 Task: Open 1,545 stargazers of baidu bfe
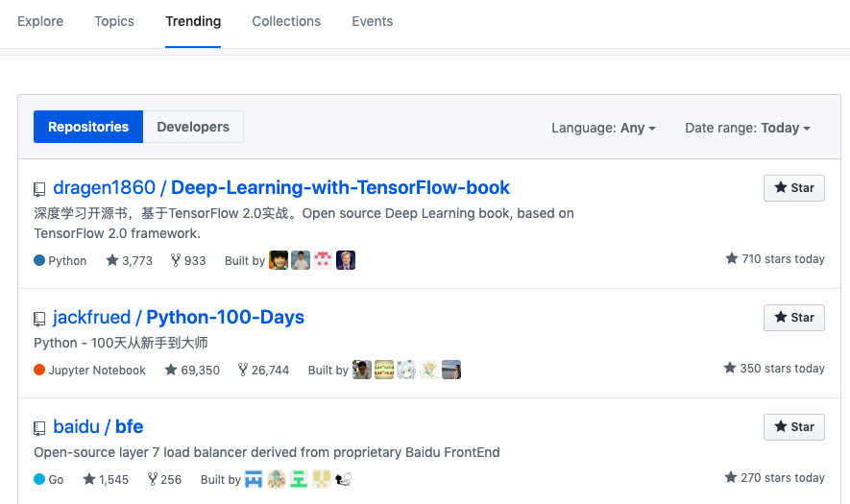(x=106, y=480)
